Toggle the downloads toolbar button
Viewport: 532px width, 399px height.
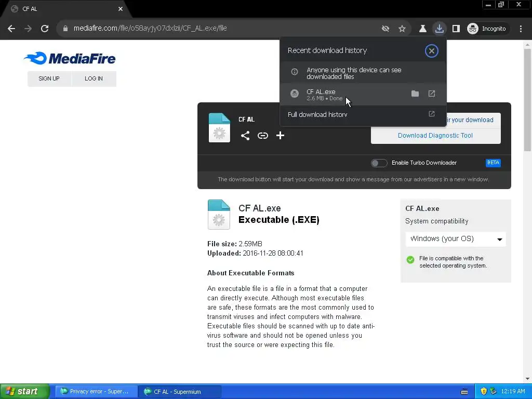[x=440, y=29]
